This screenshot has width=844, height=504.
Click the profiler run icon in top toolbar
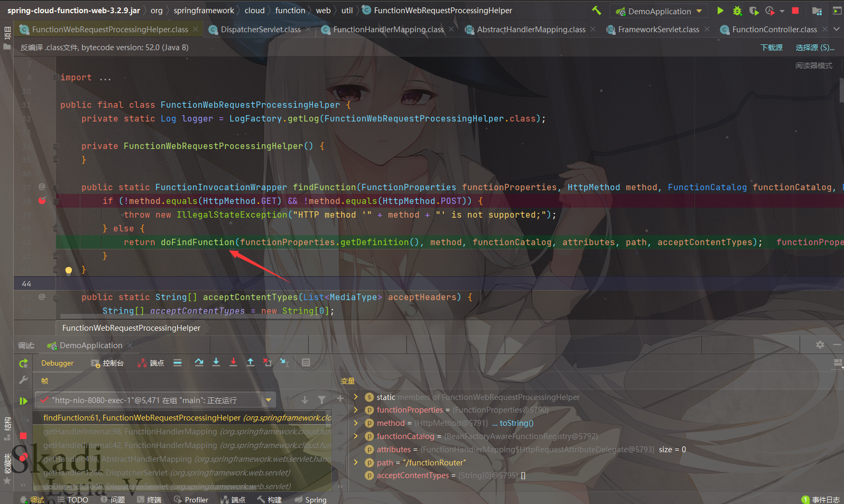tap(770, 11)
